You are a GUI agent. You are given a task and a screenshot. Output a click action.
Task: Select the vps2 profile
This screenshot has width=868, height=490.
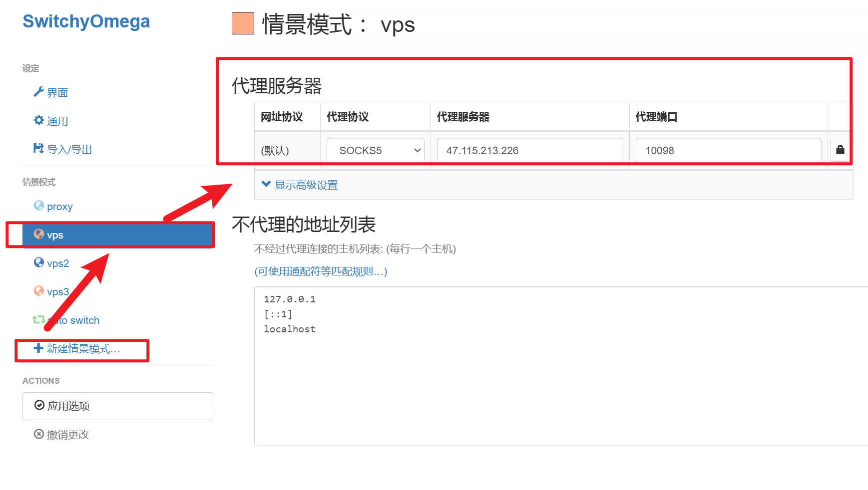point(58,263)
